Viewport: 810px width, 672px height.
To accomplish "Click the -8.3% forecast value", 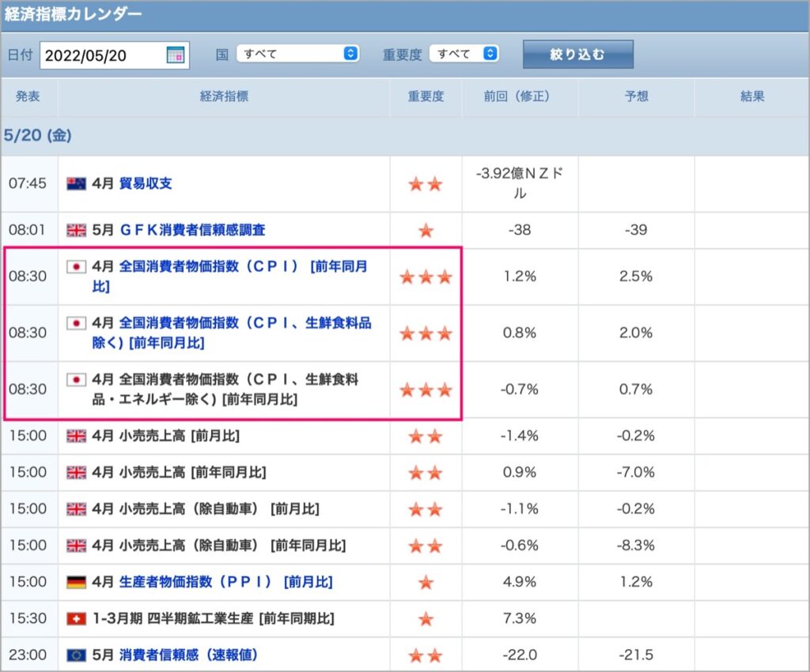I will [x=636, y=545].
